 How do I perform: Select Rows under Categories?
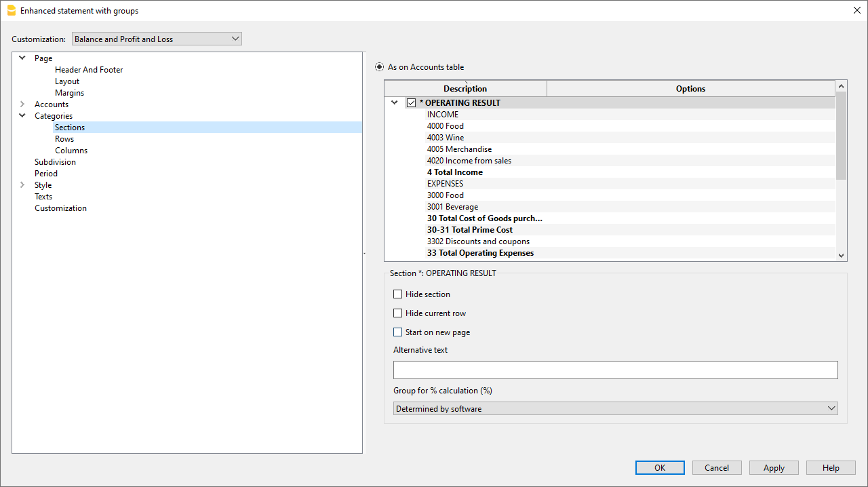coord(64,138)
